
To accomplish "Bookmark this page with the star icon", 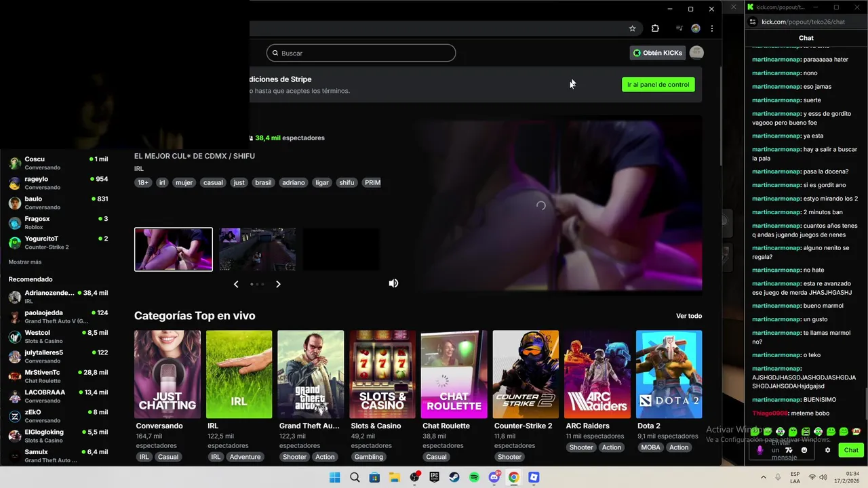I will tap(632, 28).
